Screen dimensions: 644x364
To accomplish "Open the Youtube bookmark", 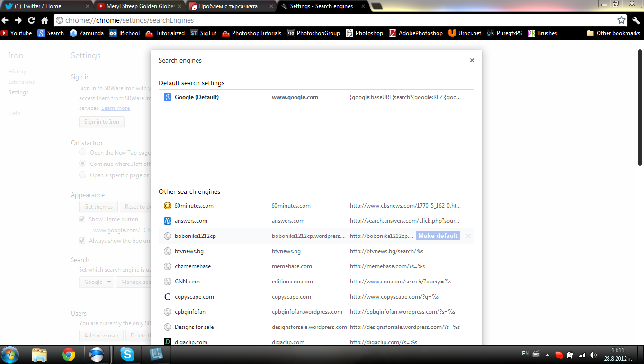I will coord(17,33).
